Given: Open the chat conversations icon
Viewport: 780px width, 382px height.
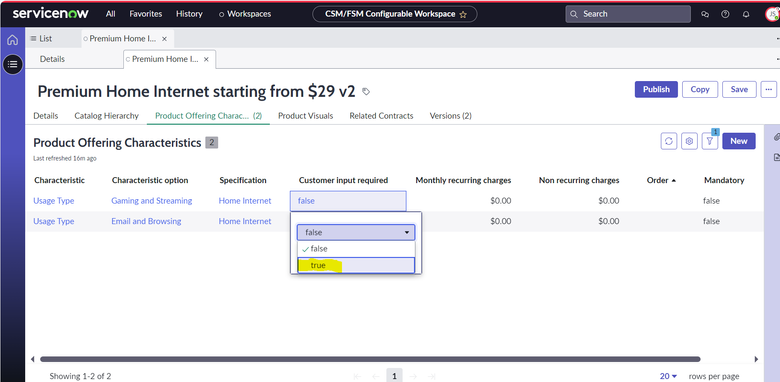Looking at the screenshot, I should click(704, 14).
